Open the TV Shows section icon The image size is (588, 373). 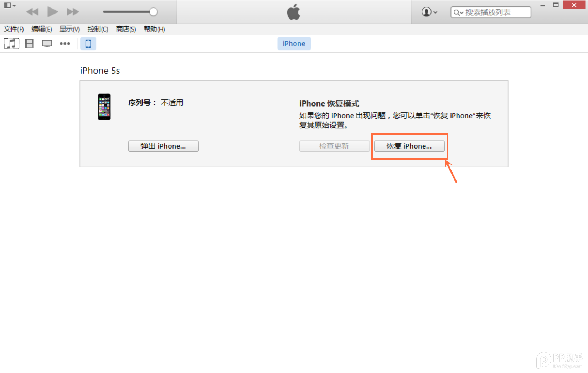point(47,43)
